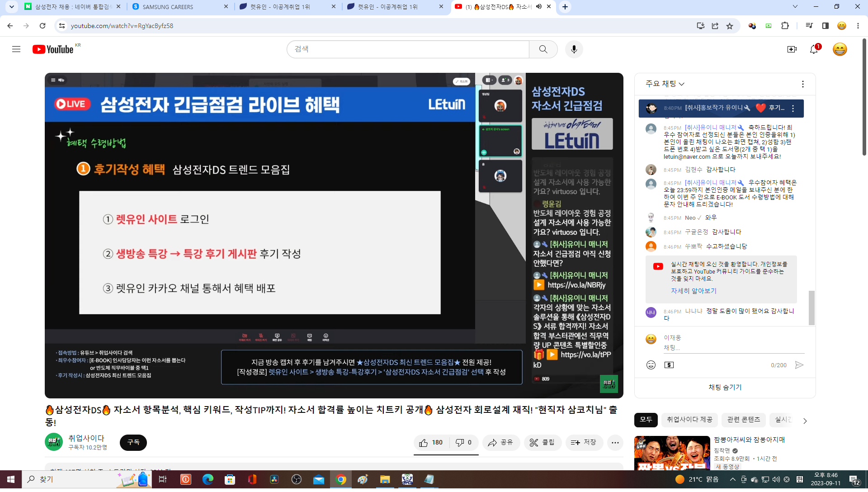Screen dimensions: 868x492
Task: Open Chrome side panel icon
Action: (826, 26)
